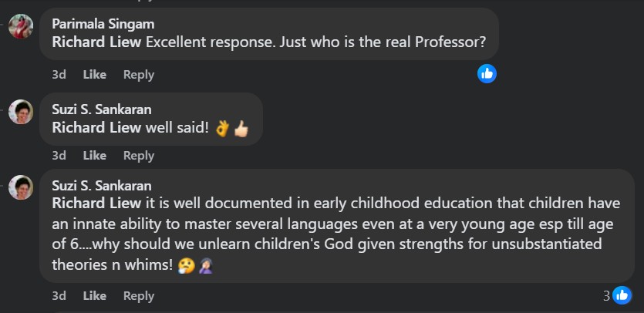
Task: Click Suzi's avatar beside the early childhood comment
Action: click(x=21, y=187)
